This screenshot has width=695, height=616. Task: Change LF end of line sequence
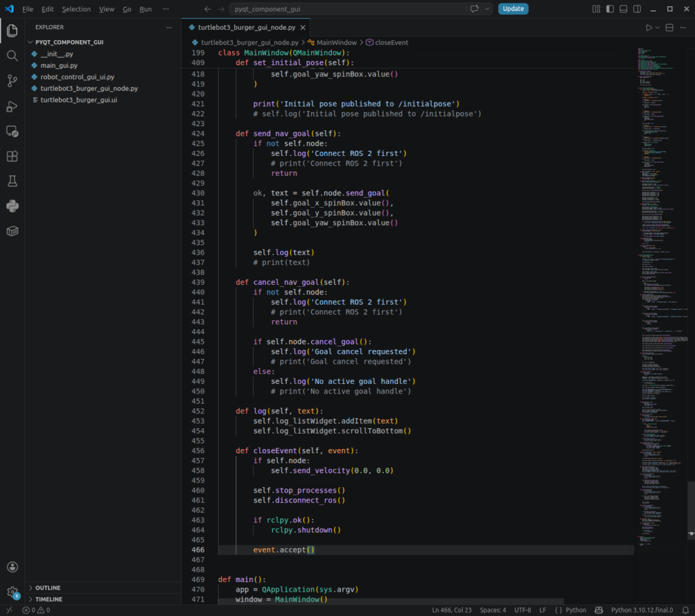(x=542, y=611)
